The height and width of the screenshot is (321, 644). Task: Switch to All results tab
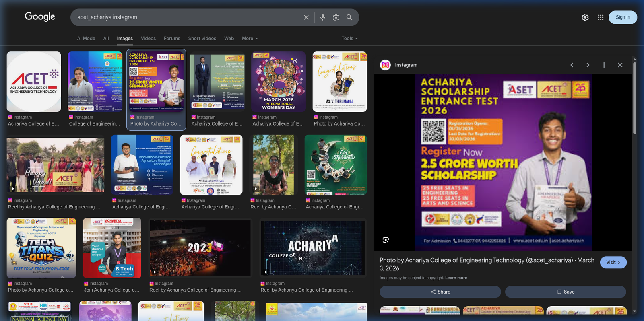tap(106, 39)
